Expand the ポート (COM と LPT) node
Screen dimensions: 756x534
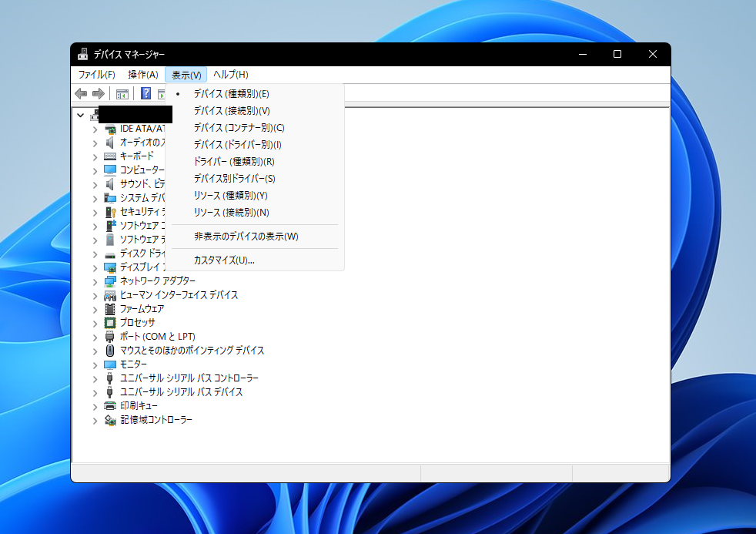95,338
